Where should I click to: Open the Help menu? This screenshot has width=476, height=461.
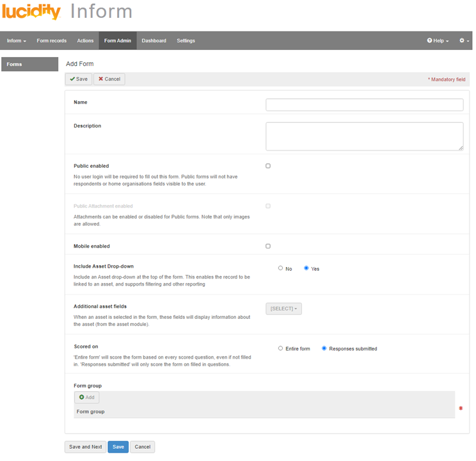coord(438,40)
